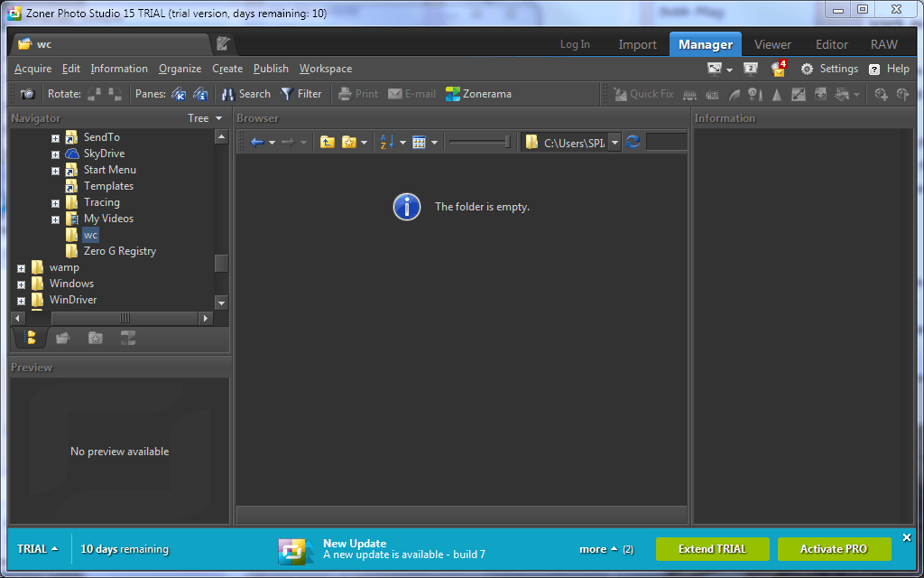Select the WinDriver folder in tree
This screenshot has width=924, height=578.
pyautogui.click(x=73, y=300)
